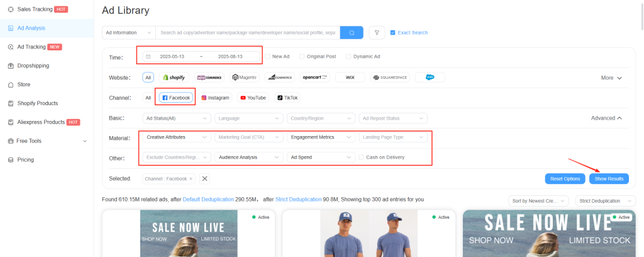Screen dimensions: 644x257
Task: Click the Free Tools toolbox icon
Action: click(x=11, y=141)
